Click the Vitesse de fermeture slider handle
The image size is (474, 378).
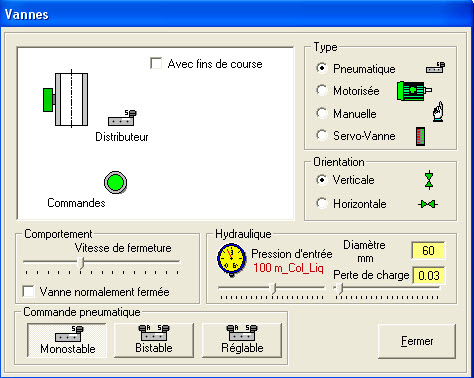tap(81, 262)
